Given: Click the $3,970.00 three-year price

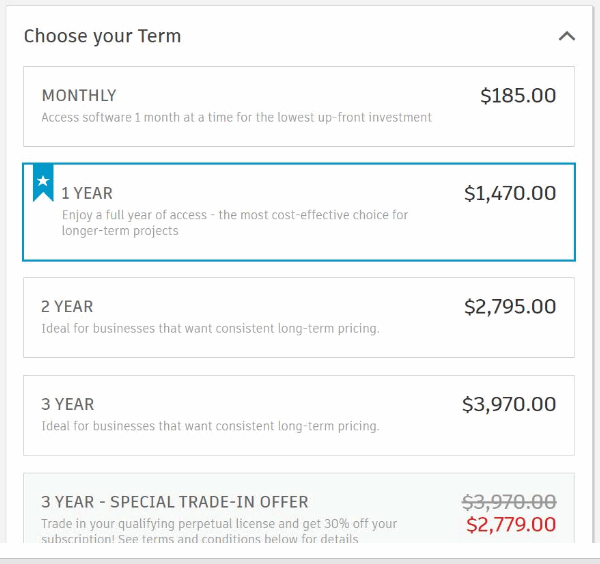Looking at the screenshot, I should click(x=509, y=404).
